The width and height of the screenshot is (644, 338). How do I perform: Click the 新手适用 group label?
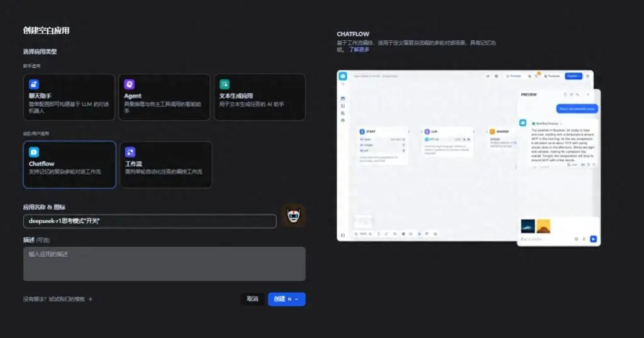31,66
